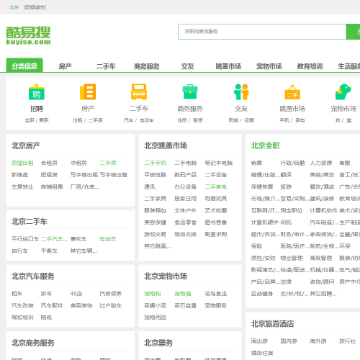Switch to the 分类信息 tab

coord(24,66)
